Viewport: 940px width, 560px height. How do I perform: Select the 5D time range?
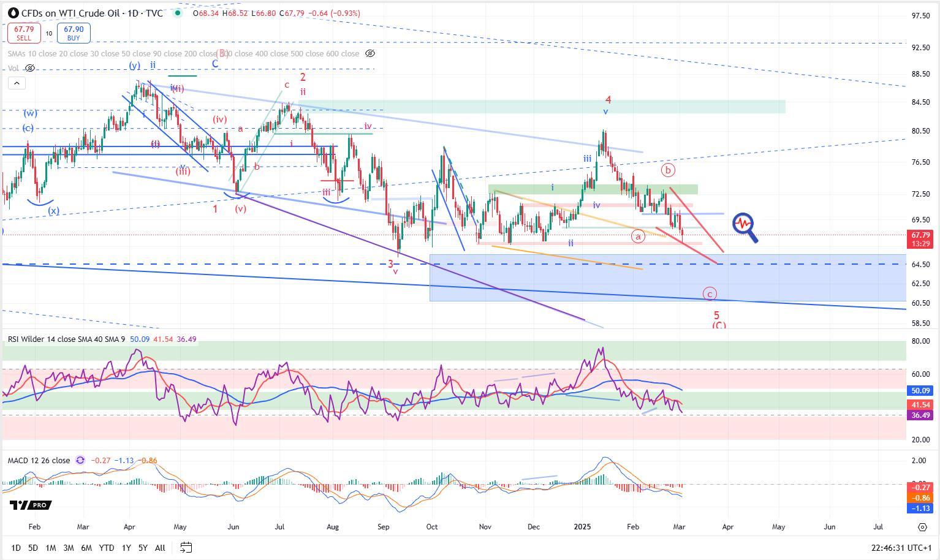pos(33,548)
